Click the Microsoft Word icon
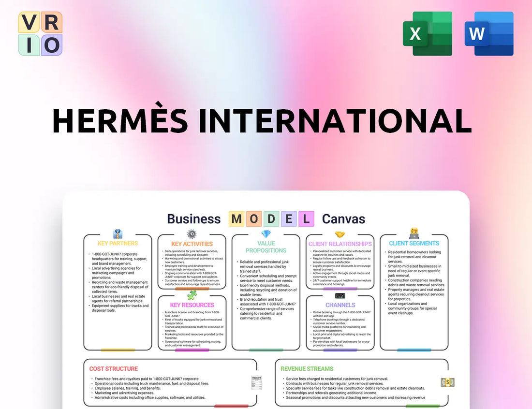The width and height of the screenshot is (532, 409). (489, 33)
